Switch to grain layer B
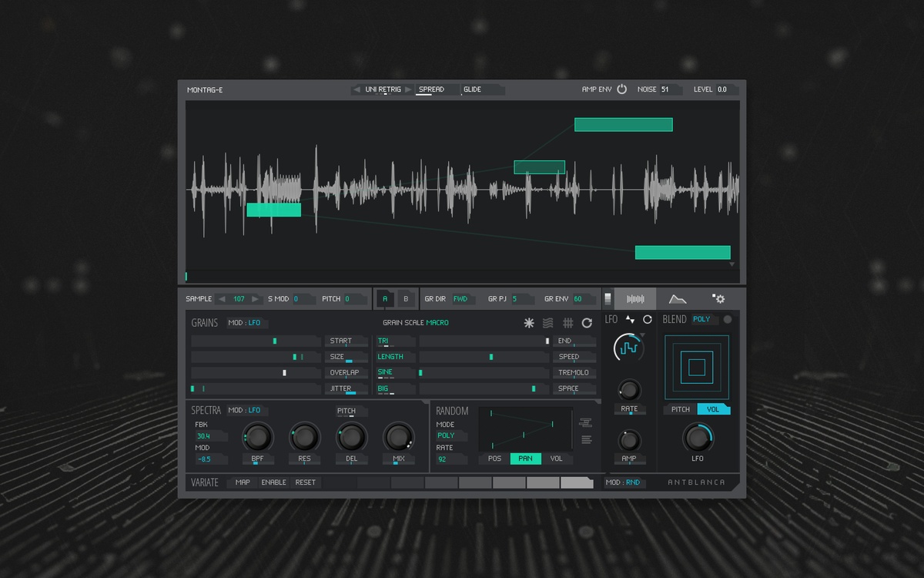Screen dimensions: 924x578 (406, 299)
